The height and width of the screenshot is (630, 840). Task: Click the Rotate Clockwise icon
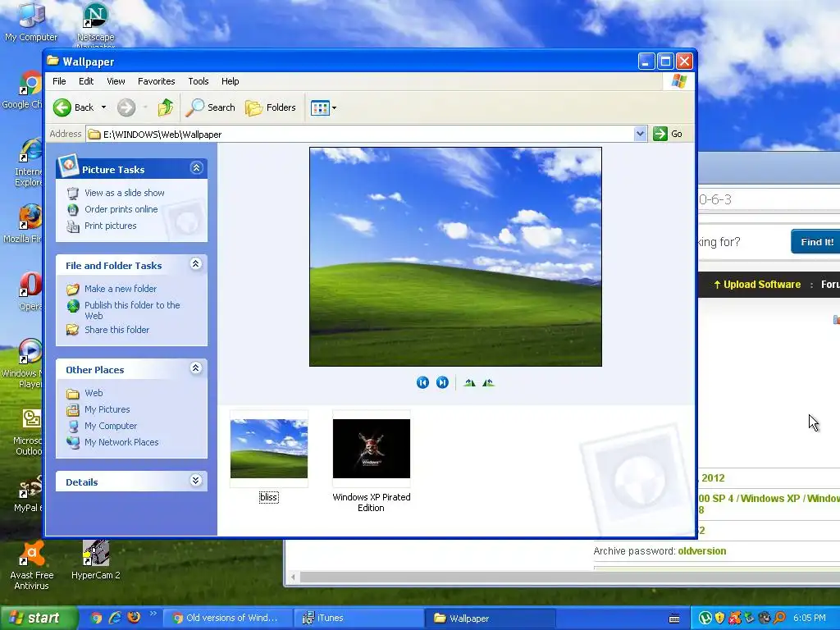click(469, 382)
